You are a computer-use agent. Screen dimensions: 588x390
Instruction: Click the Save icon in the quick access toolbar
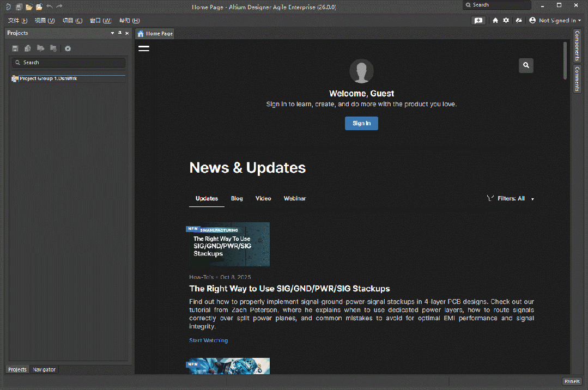click(19, 7)
